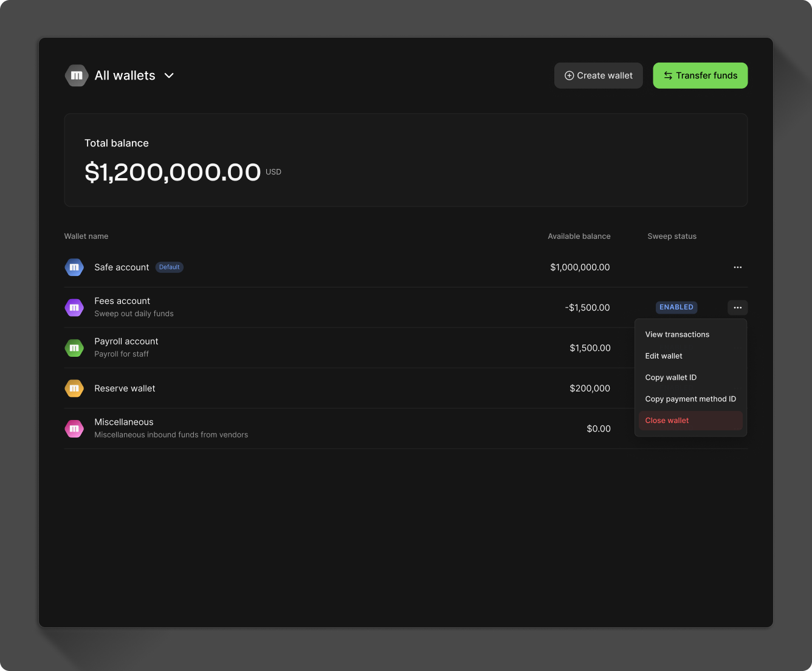Click the green Payroll account wallet icon
This screenshot has width=812, height=671.
click(x=74, y=348)
